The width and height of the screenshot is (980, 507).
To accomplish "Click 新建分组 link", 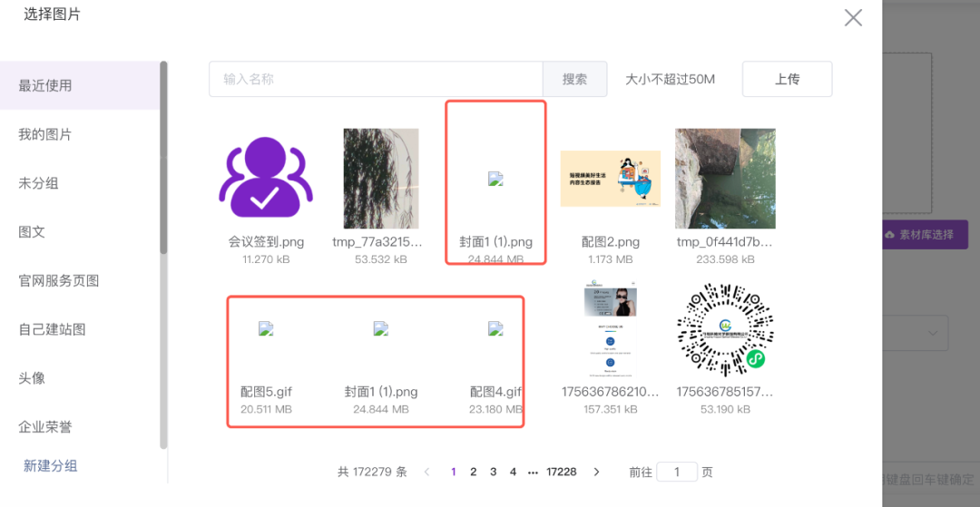I will click(51, 466).
